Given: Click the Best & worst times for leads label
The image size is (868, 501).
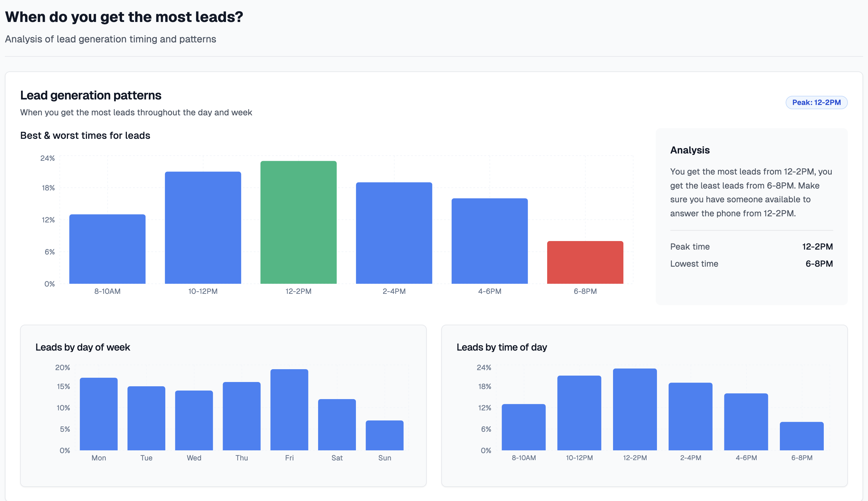Looking at the screenshot, I should [x=85, y=135].
